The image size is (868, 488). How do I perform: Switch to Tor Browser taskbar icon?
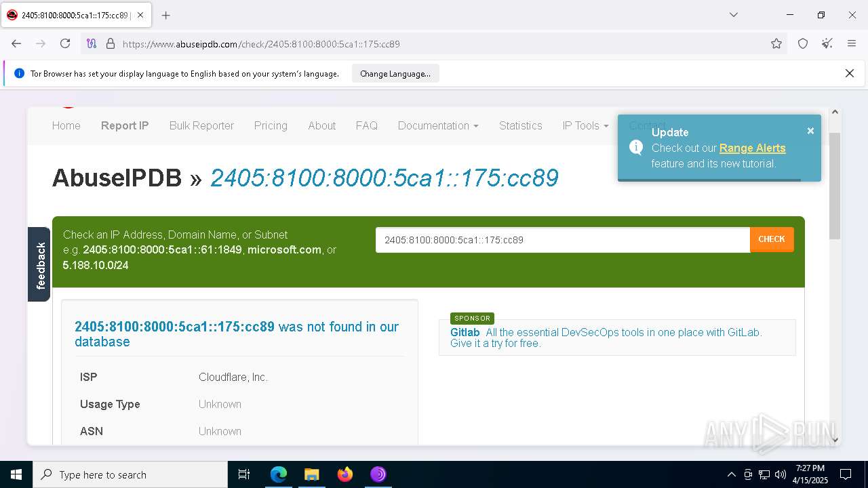(378, 474)
